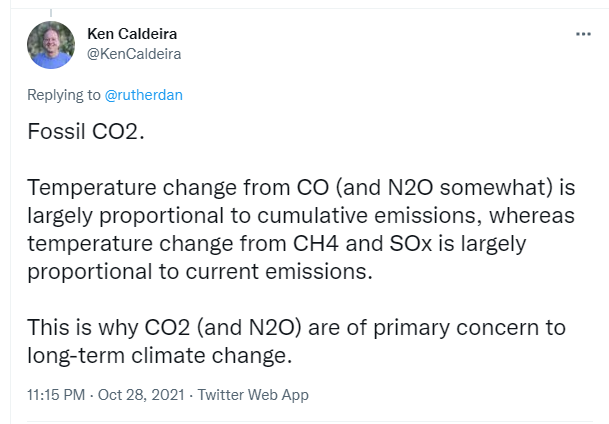Open the @rutherdan mentioned profile
The image size is (609, 424).
(x=144, y=95)
